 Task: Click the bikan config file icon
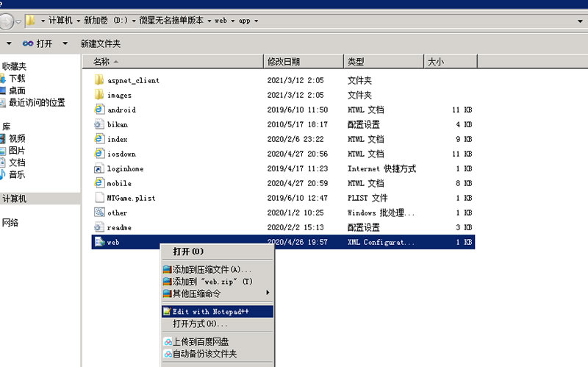coord(99,124)
